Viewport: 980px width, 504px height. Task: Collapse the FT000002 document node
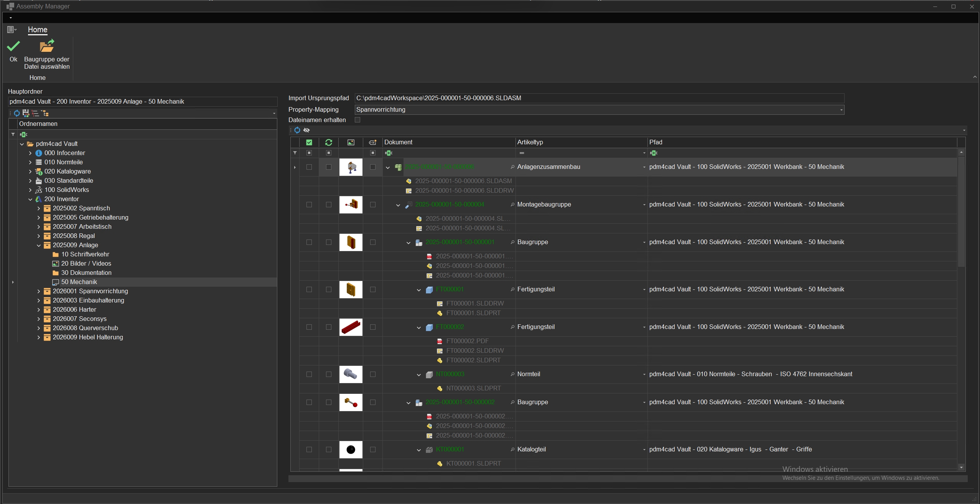[419, 327]
